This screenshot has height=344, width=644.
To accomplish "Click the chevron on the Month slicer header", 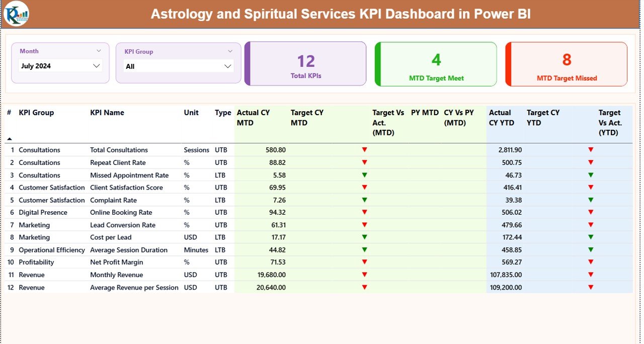I will 100,51.
